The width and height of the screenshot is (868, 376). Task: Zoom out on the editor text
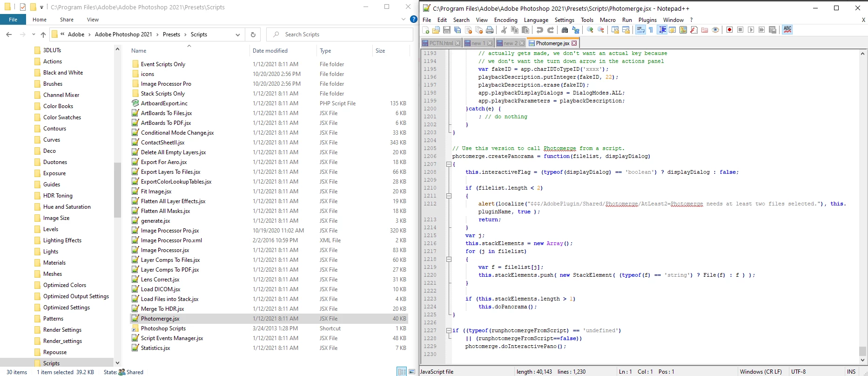[x=601, y=30]
